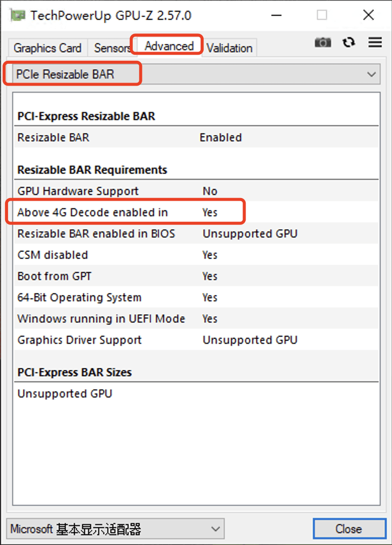Click the camera screenshot icon

[323, 43]
